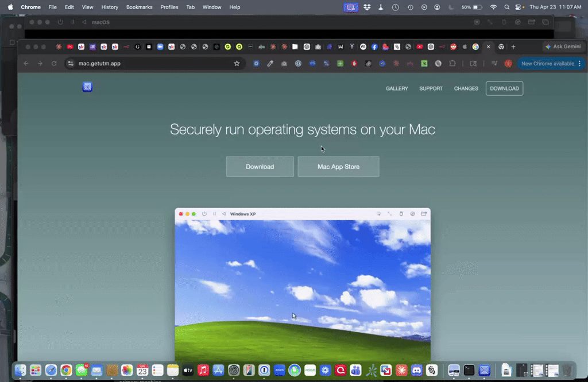Click the Windows XP screenshot image
Screen dimensions: 588x382
tap(303, 284)
